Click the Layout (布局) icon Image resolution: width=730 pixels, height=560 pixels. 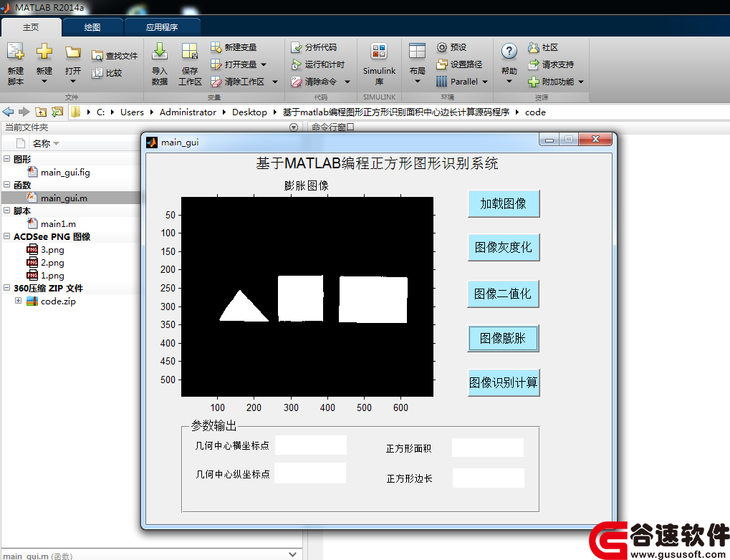417,51
